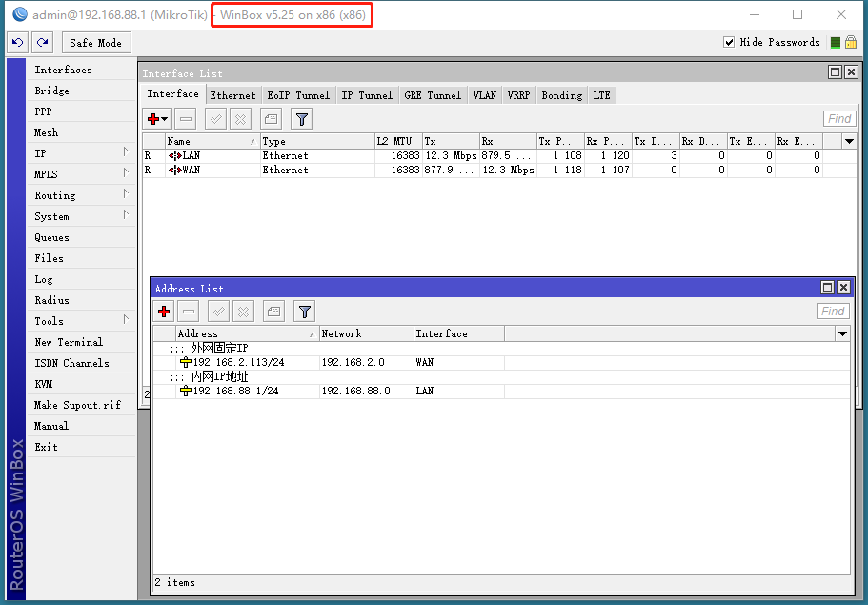Expand the System submenu
This screenshot has height=605, width=868.
point(81,217)
